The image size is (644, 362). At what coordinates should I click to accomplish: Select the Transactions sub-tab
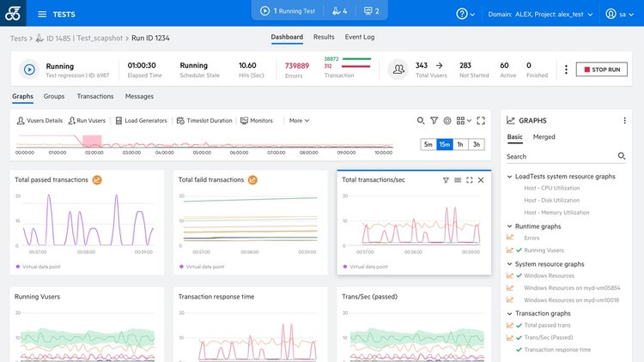tap(94, 96)
